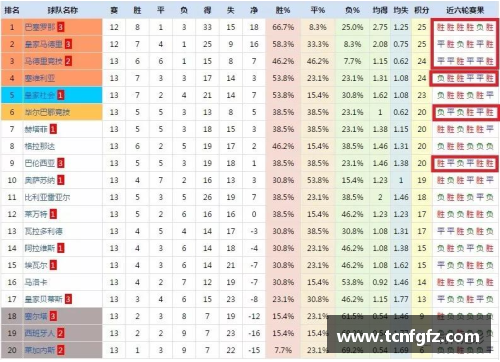Screen dimensions: 500x362
Task: Click the 排名 column header
Action: pos(12,10)
